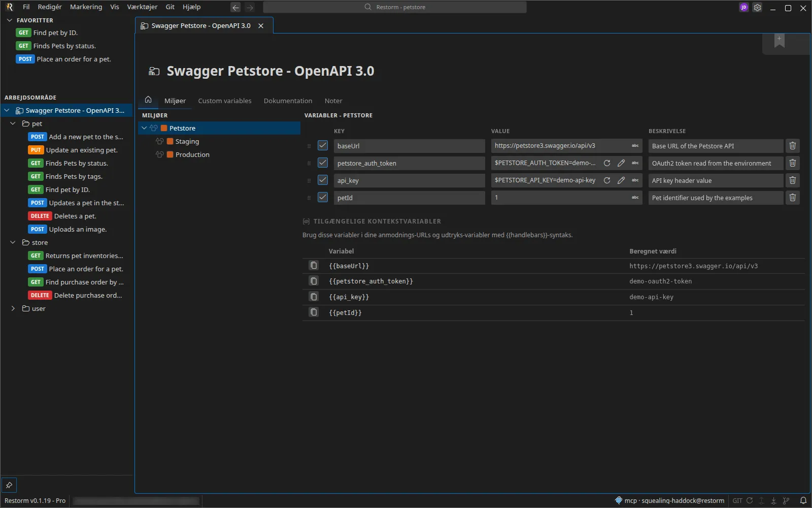Image resolution: width=812 pixels, height=508 pixels.
Task: Delete the baseUrl variable row
Action: click(x=792, y=146)
